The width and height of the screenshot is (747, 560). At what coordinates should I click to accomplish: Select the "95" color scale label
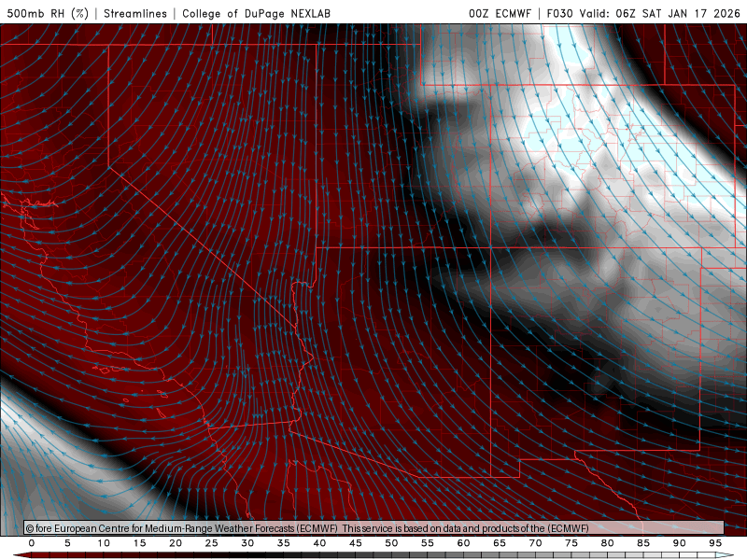pyautogui.click(x=715, y=543)
